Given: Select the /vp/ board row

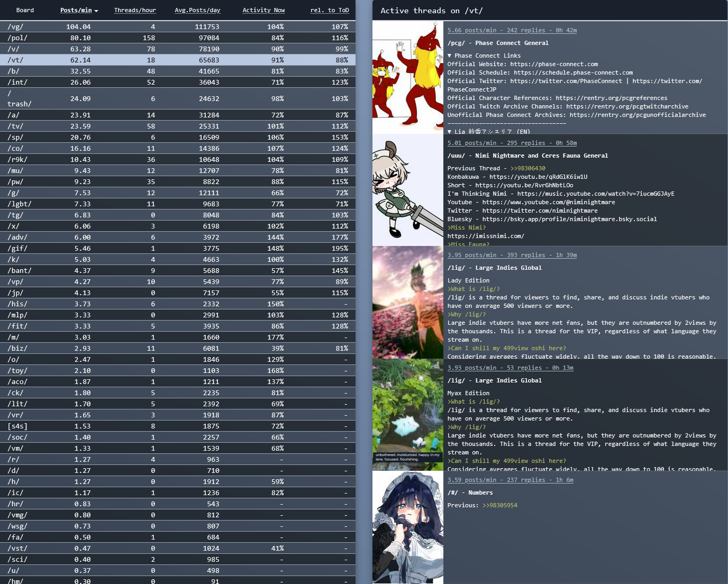Looking at the screenshot, I should click(178, 281).
